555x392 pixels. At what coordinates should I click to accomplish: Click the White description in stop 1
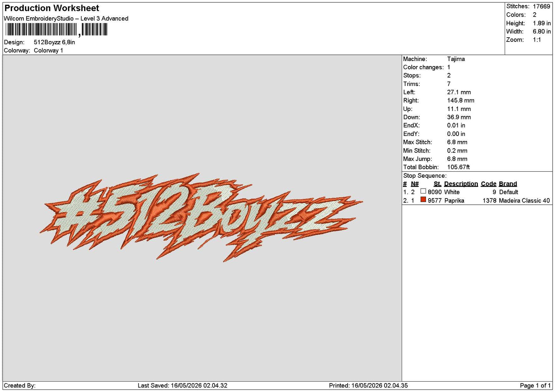pyautogui.click(x=452, y=192)
